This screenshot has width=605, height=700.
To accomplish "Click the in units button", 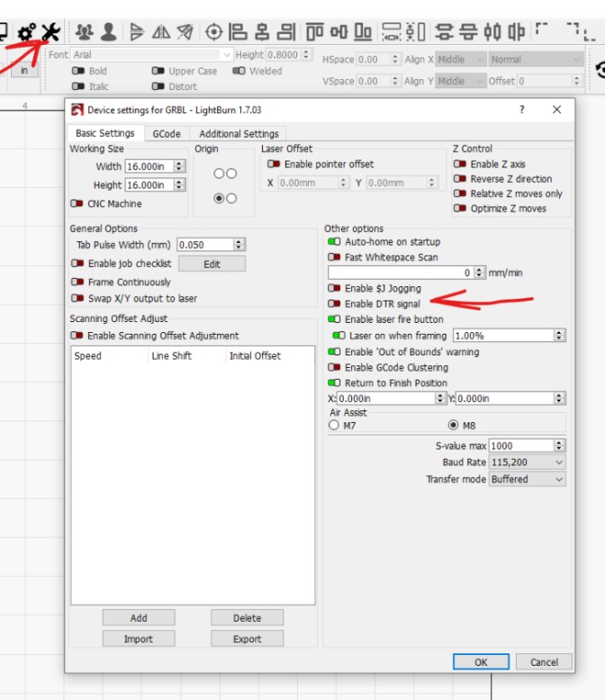I will 24,70.
